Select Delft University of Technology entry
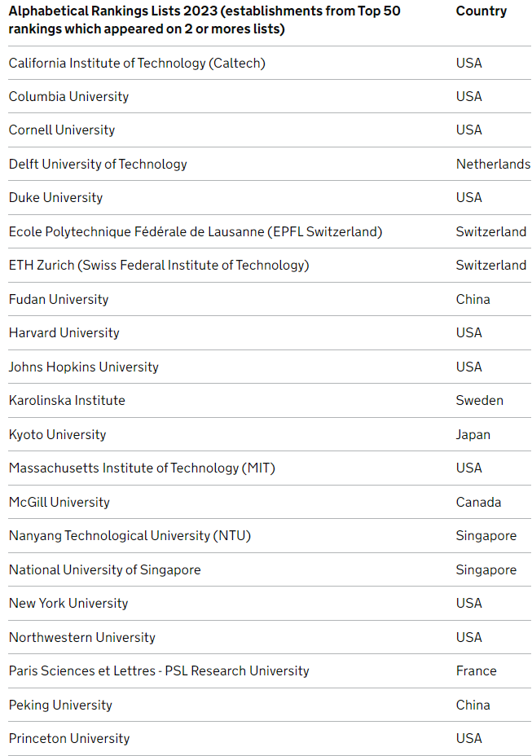 pos(98,165)
